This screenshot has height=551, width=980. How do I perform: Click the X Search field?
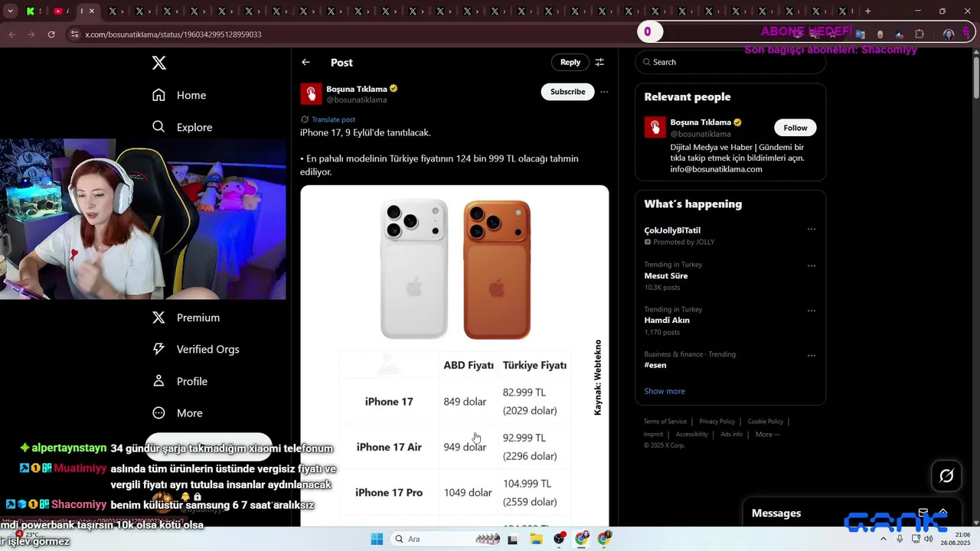[730, 62]
